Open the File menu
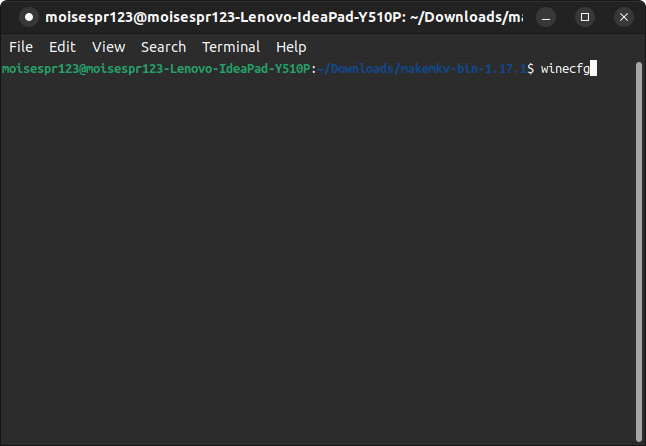This screenshot has height=446, width=646. tap(21, 47)
